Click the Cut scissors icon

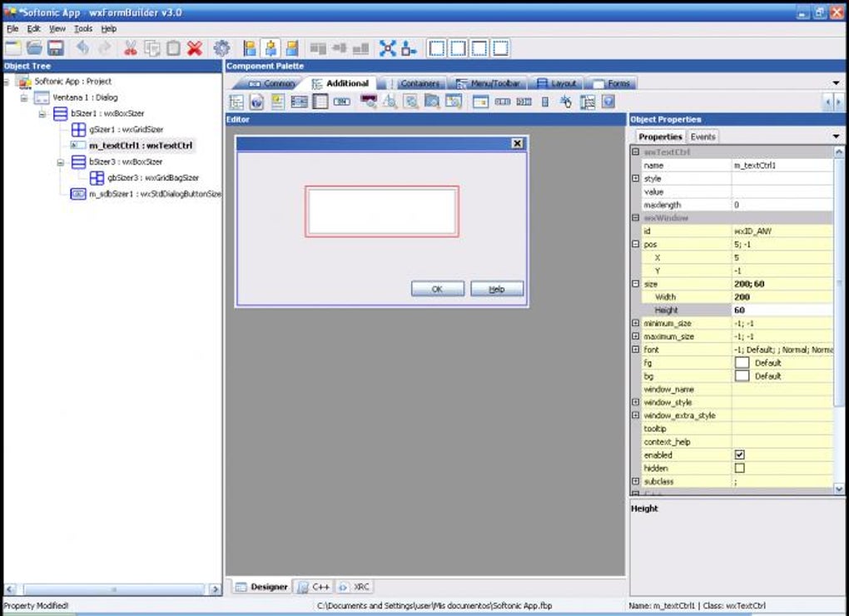131,48
